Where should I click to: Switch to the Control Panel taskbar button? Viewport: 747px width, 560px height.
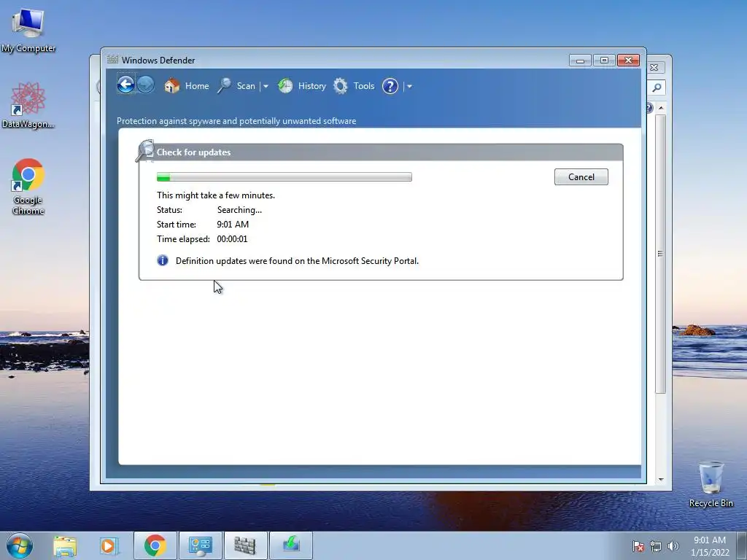(x=201, y=545)
